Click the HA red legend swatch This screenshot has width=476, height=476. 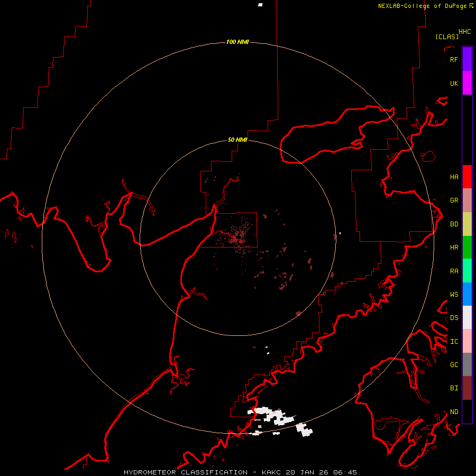click(x=467, y=177)
